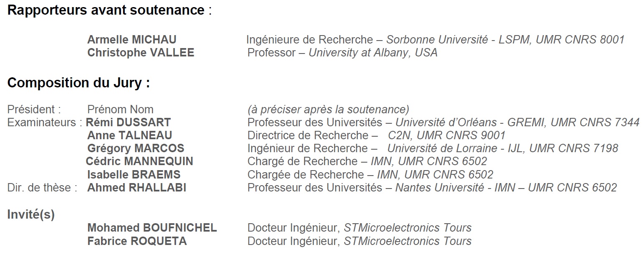644x255 pixels.
Task: Click the name Cédric MANNEQUIN
Action: coord(139,161)
